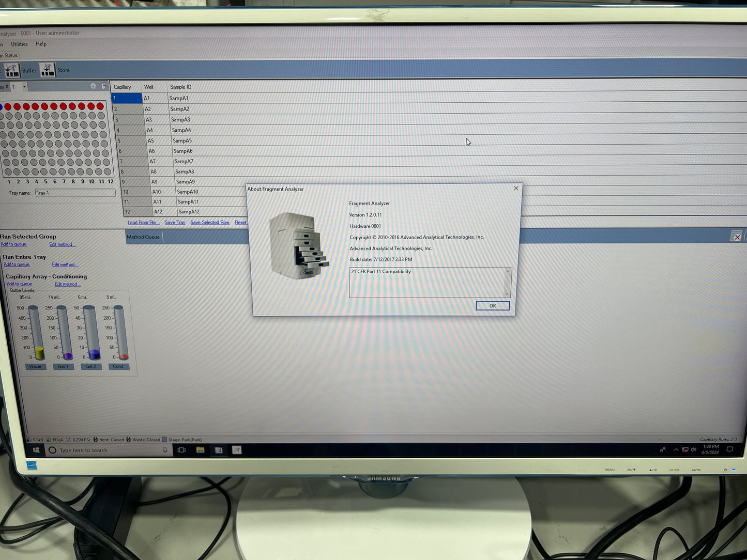Open the Help menu
This screenshot has width=747, height=560.
click(41, 44)
